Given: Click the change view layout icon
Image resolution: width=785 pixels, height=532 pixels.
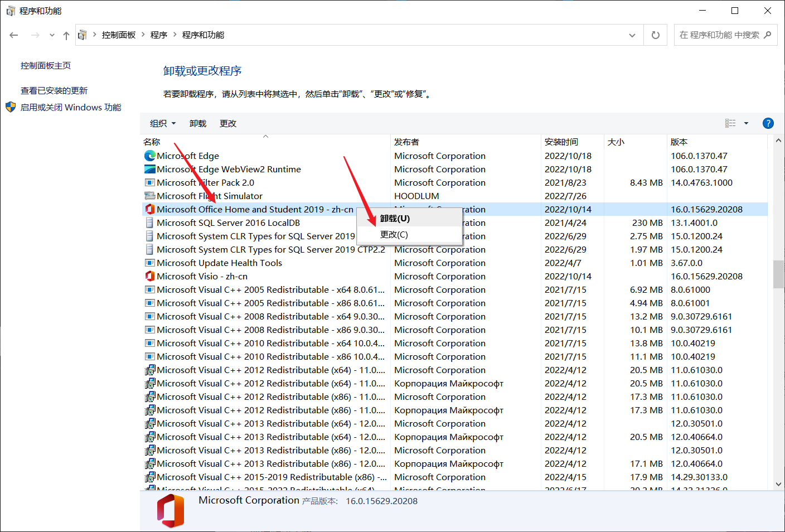Looking at the screenshot, I should pyautogui.click(x=730, y=123).
